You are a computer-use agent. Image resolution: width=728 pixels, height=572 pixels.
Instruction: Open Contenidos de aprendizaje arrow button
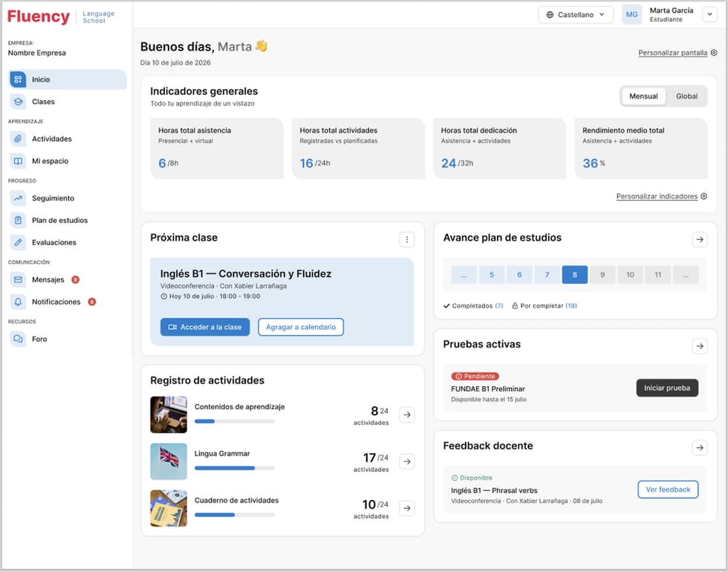407,415
